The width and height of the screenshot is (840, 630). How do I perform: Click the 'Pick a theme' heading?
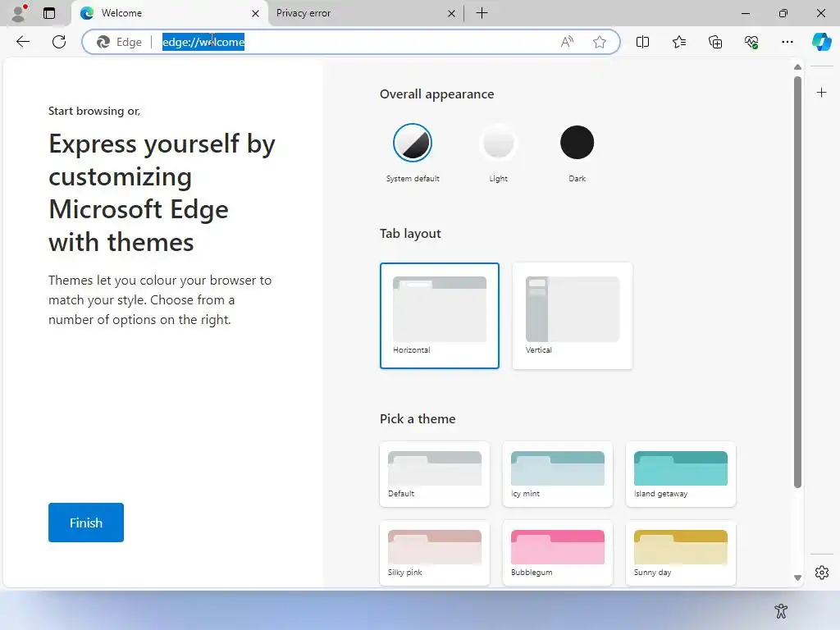point(418,419)
